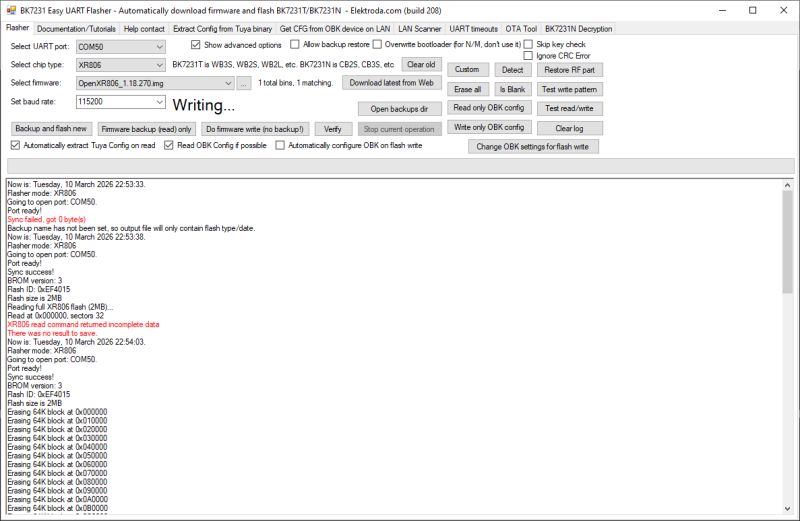Click the Restore RF part button

[x=569, y=70]
